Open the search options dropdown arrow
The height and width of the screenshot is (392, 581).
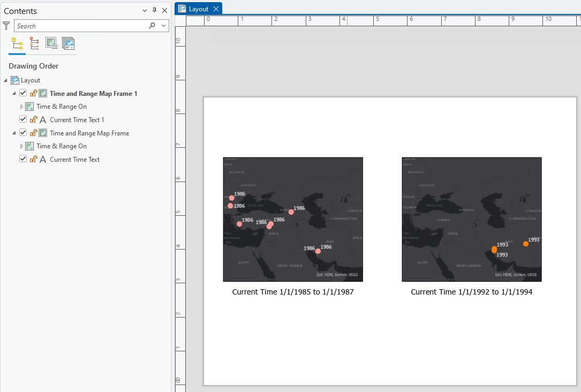pyautogui.click(x=163, y=25)
